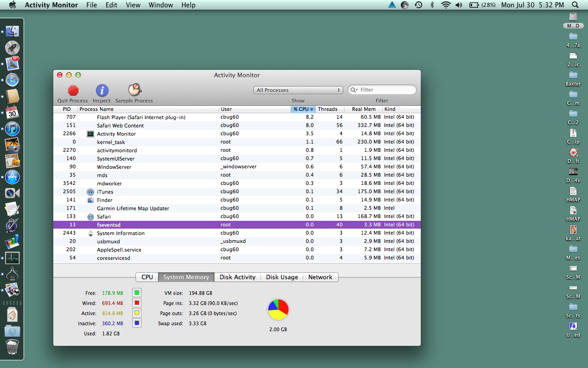Screen dimensions: 588x368
Task: Open the Trash in the Dock
Action: (x=12, y=347)
